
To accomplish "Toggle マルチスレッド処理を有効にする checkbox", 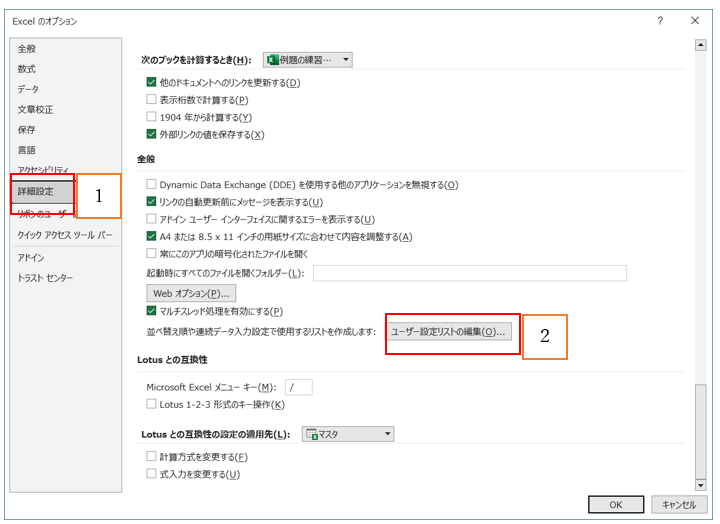I will point(152,311).
